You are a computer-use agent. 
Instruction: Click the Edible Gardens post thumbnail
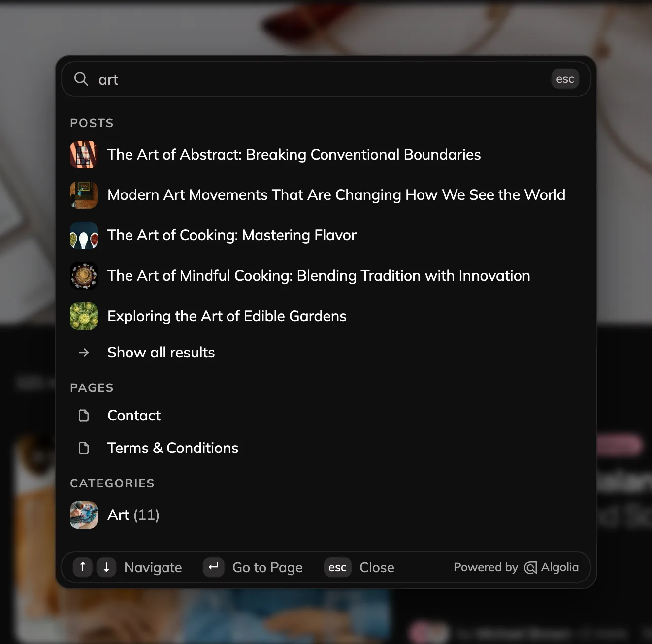[84, 316]
